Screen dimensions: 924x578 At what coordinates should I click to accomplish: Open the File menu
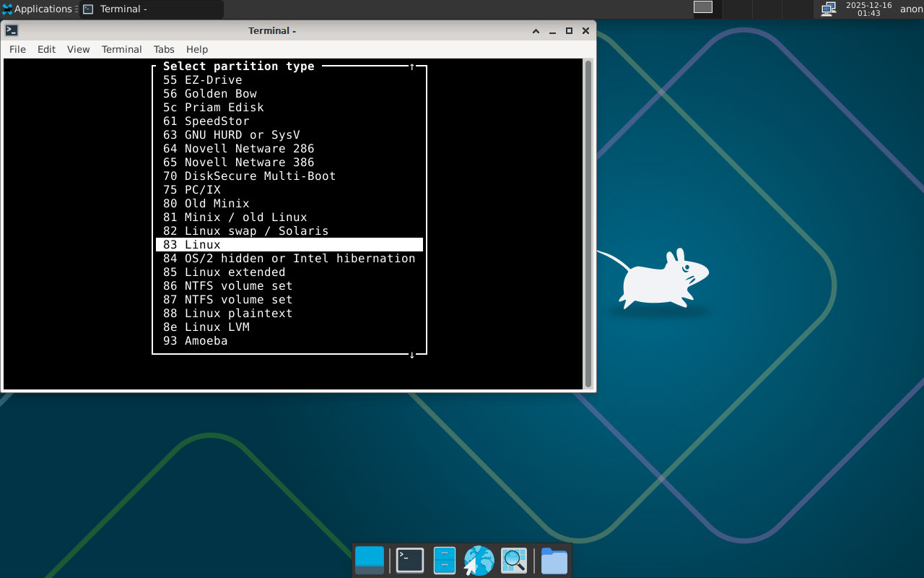tap(17, 49)
